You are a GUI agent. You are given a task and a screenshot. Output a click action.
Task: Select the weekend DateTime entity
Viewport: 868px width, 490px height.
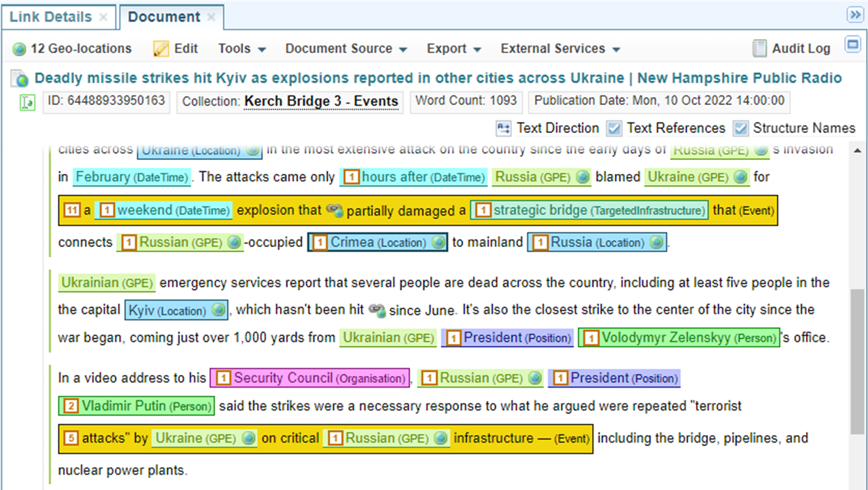click(x=163, y=210)
